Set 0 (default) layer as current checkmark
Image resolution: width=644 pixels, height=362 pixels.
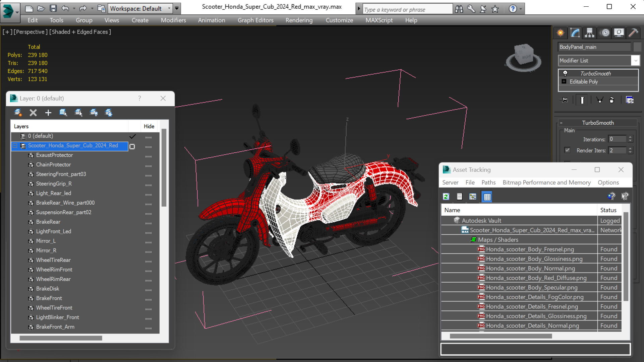133,136
